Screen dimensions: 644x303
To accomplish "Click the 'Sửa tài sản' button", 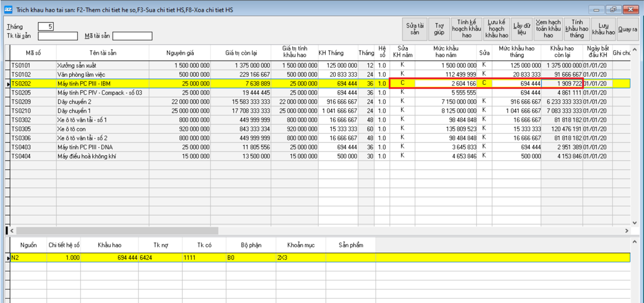I will pyautogui.click(x=415, y=29).
